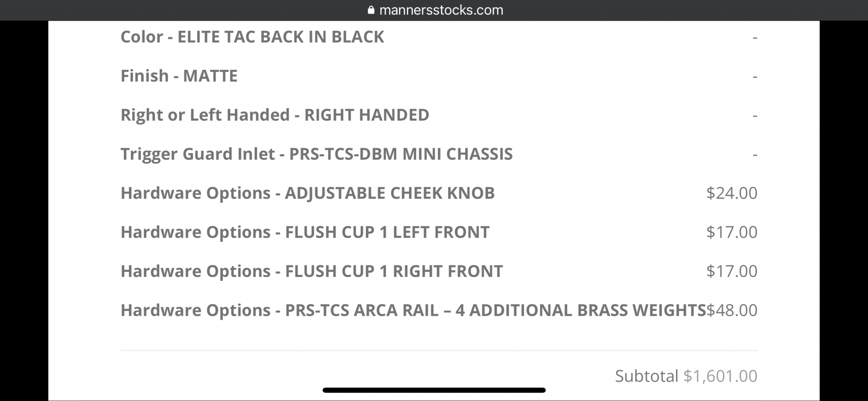This screenshot has width=868, height=401.
Task: Click the price dash on the Finish row
Action: point(755,76)
